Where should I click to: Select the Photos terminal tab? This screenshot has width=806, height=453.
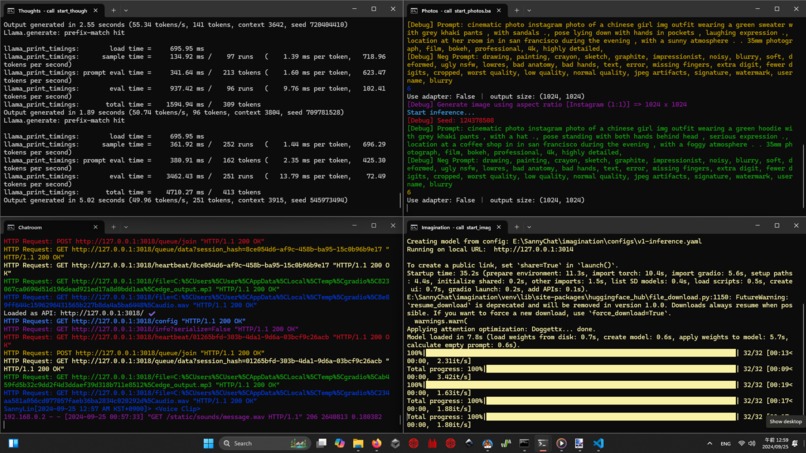456,10
